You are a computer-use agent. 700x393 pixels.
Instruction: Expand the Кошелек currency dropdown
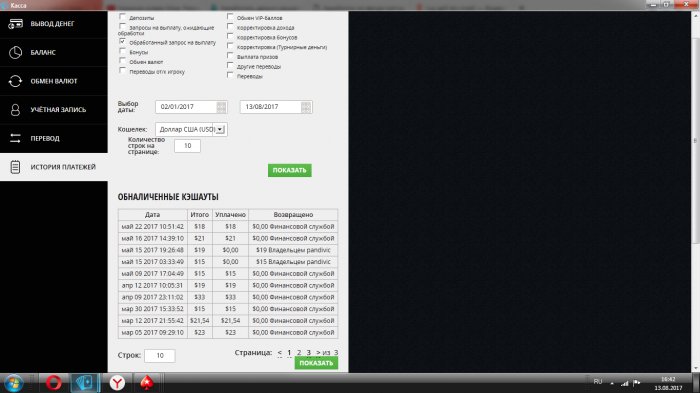220,129
